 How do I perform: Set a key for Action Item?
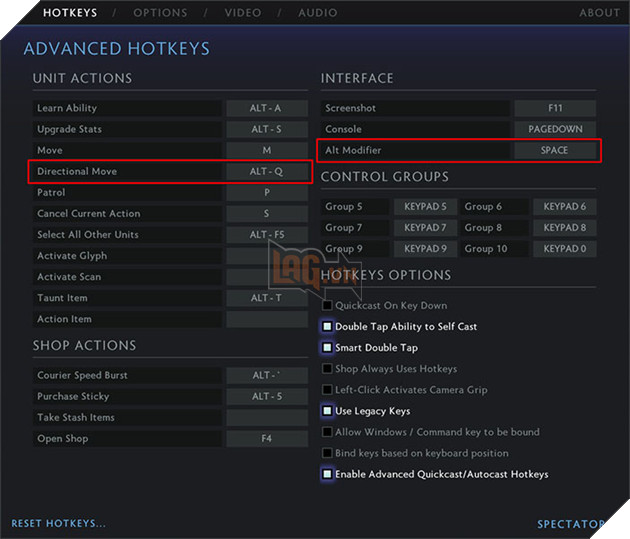(267, 319)
